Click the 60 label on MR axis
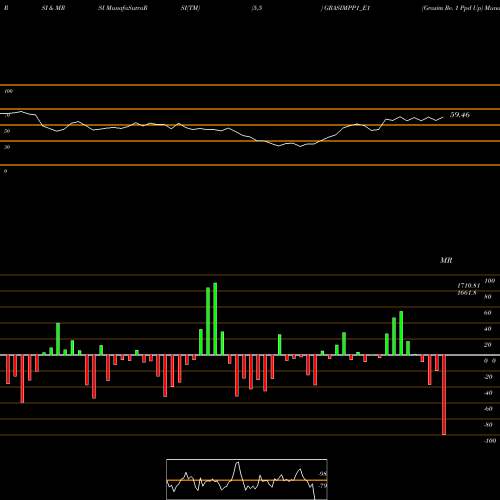 pyautogui.click(x=488, y=313)
